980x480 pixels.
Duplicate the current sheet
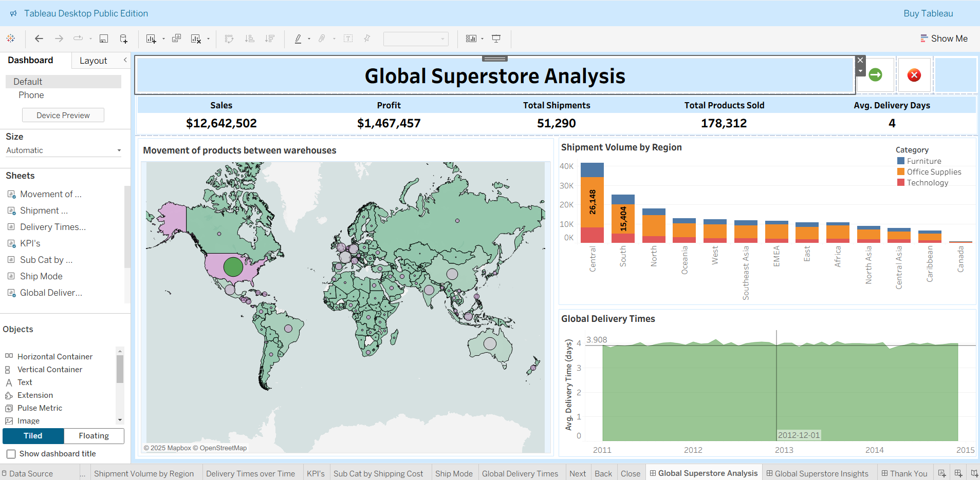coord(176,39)
